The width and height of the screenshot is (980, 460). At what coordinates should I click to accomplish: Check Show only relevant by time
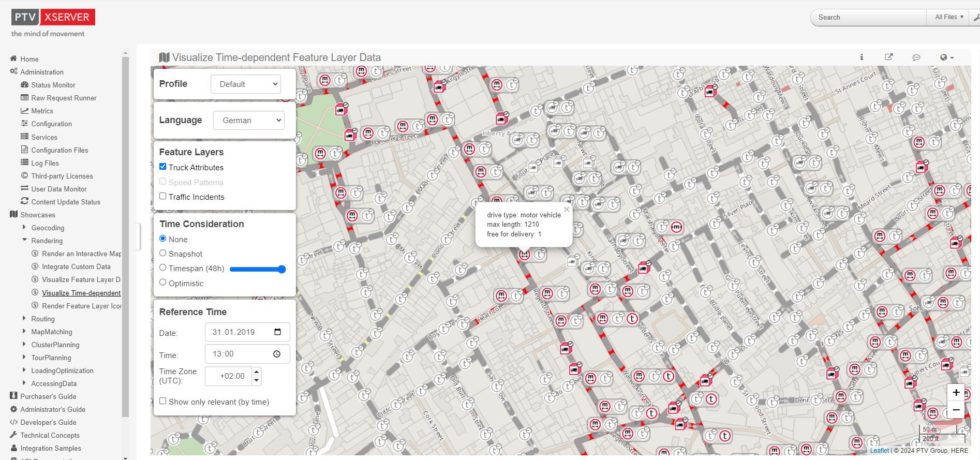point(163,401)
